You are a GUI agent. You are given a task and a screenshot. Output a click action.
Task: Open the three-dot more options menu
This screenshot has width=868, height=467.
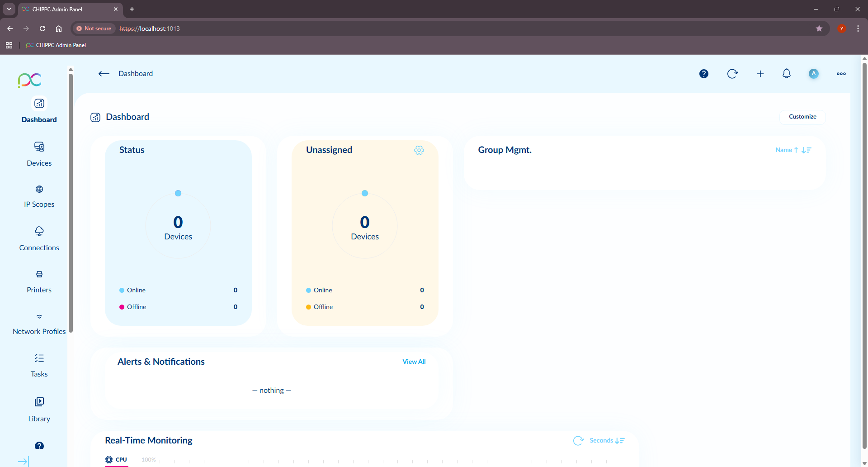click(x=841, y=73)
